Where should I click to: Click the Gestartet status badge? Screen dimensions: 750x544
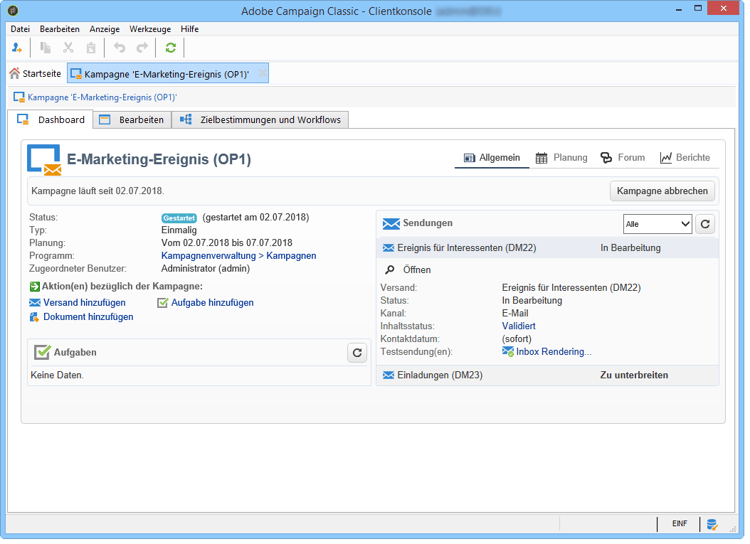point(179,218)
